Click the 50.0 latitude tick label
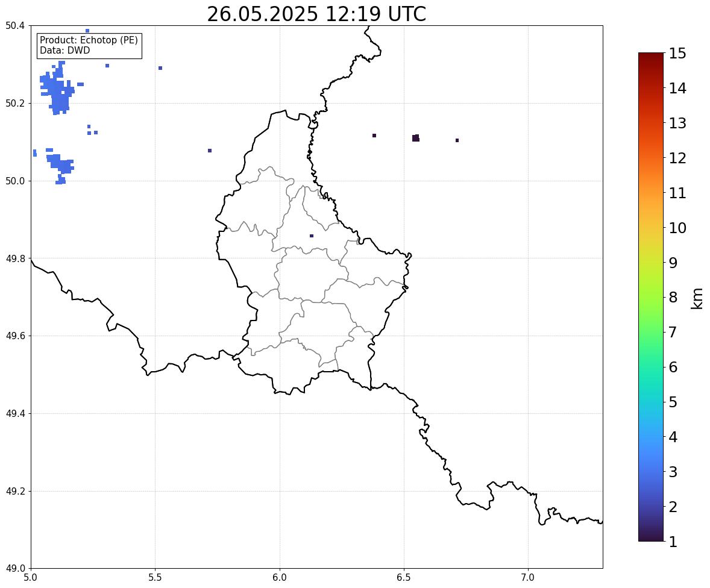 pos(14,181)
